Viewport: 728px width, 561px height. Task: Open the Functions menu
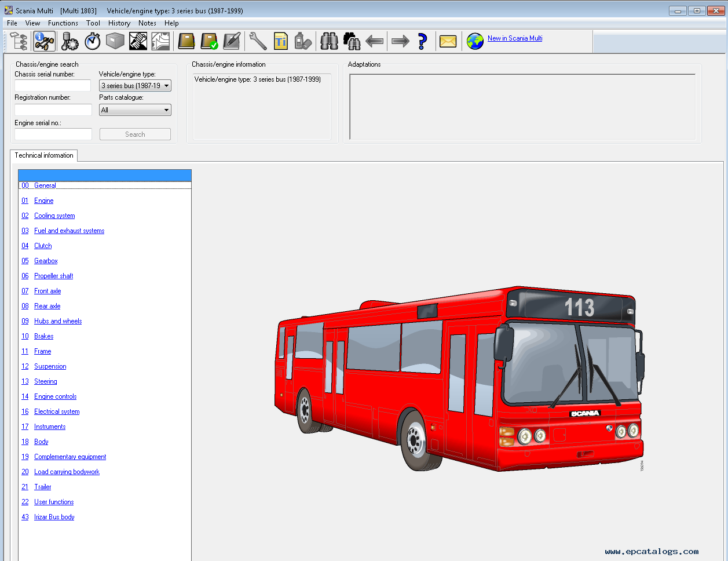[63, 23]
